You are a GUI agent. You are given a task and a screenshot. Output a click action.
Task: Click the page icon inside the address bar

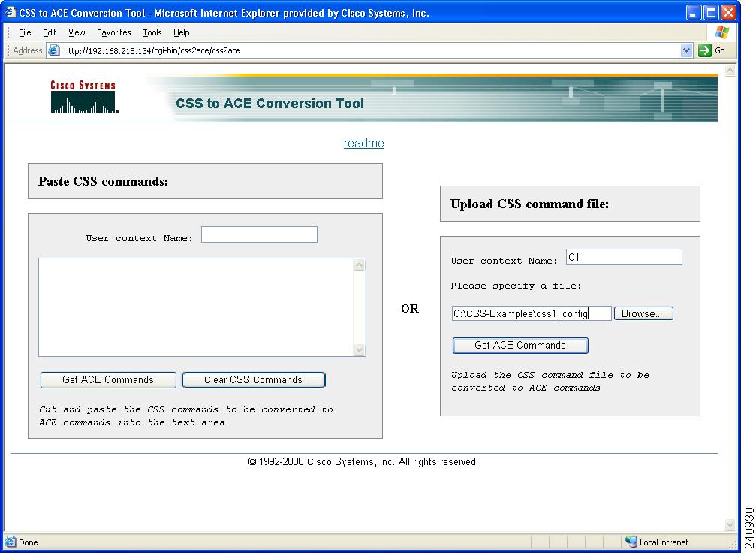(x=53, y=50)
